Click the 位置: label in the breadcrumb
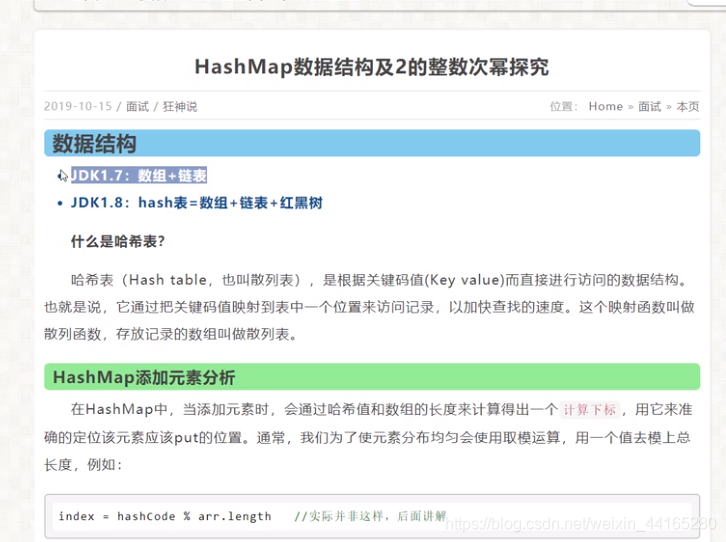This screenshot has height=542, width=726. 563,106
